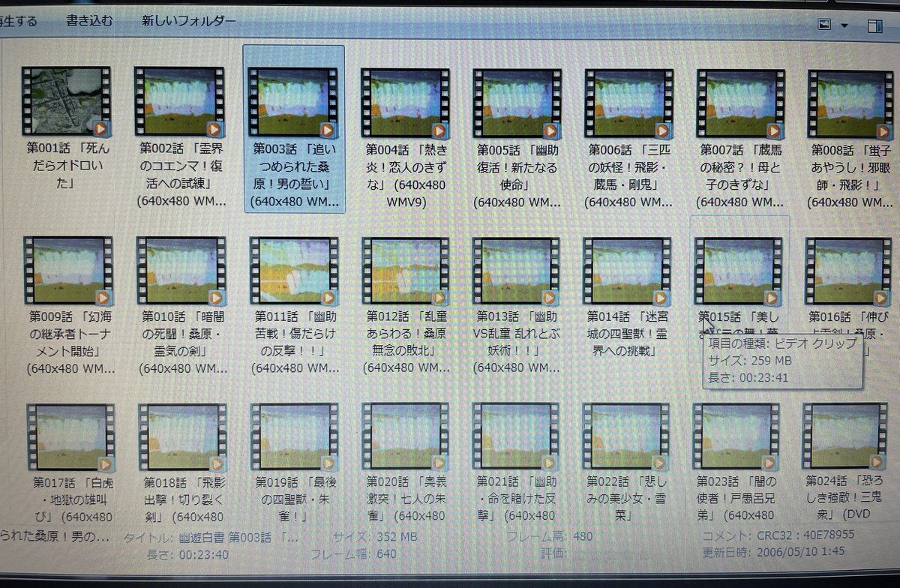
Task: Select the 第019話 video file icon
Action: coord(295,438)
